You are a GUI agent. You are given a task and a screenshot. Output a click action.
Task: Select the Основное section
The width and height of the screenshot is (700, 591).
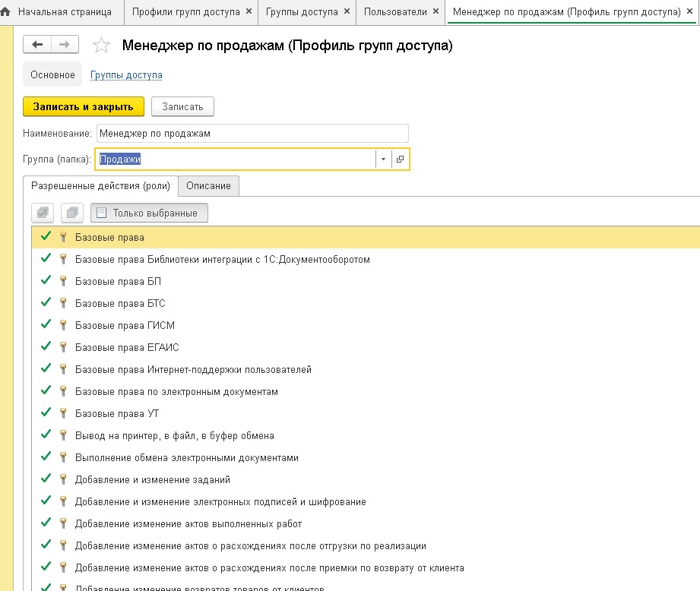52,74
